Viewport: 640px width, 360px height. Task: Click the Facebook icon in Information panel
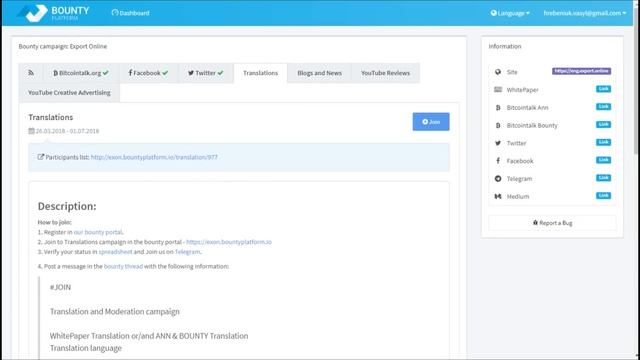pyautogui.click(x=498, y=161)
